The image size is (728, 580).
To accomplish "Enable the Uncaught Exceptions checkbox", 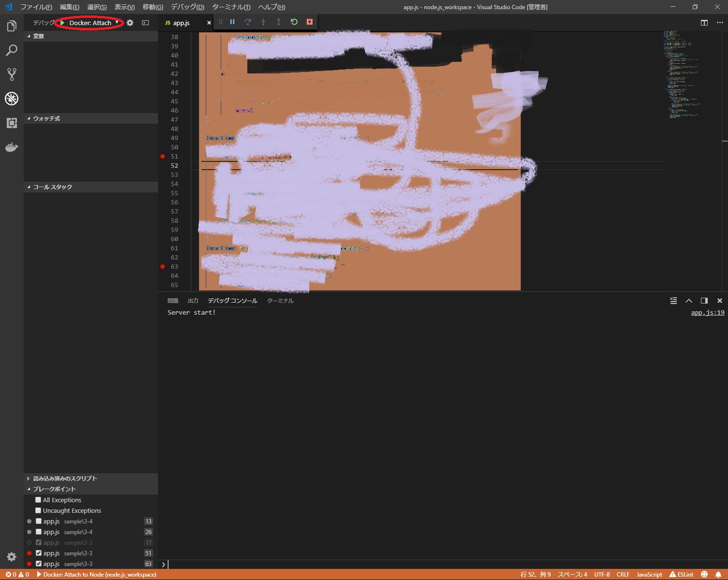I will click(x=38, y=510).
